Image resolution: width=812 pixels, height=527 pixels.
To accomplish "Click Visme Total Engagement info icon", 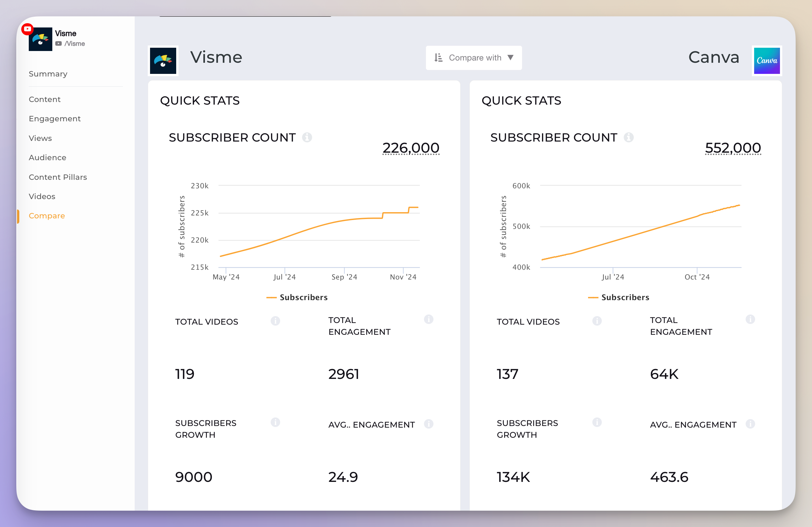I will (429, 319).
